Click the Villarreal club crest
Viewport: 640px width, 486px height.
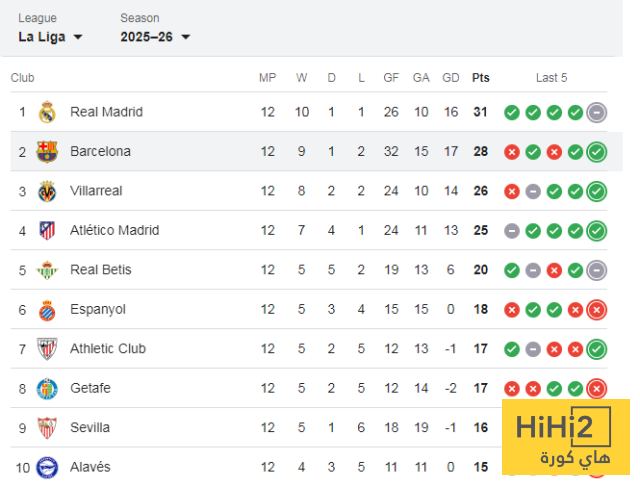[47, 191]
